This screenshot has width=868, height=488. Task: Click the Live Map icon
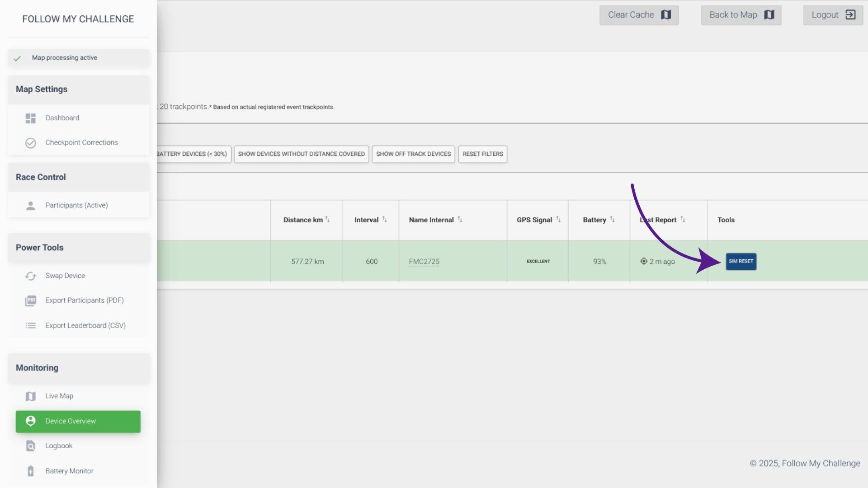coord(30,396)
